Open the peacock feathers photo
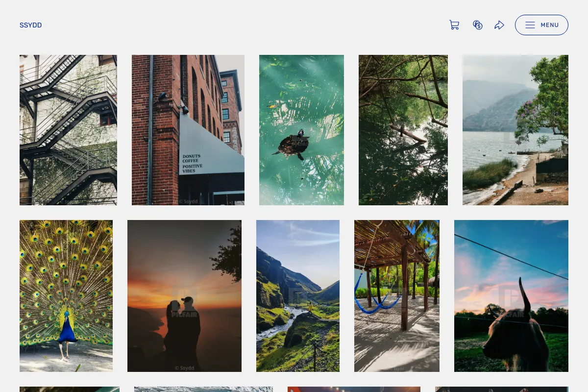The width and height of the screenshot is (588, 392). [x=66, y=296]
